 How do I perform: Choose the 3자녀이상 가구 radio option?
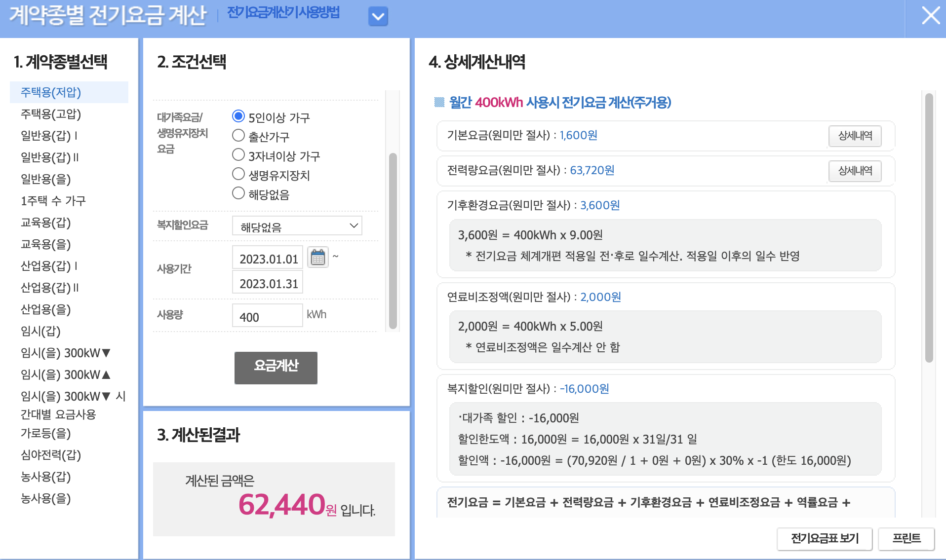click(238, 154)
